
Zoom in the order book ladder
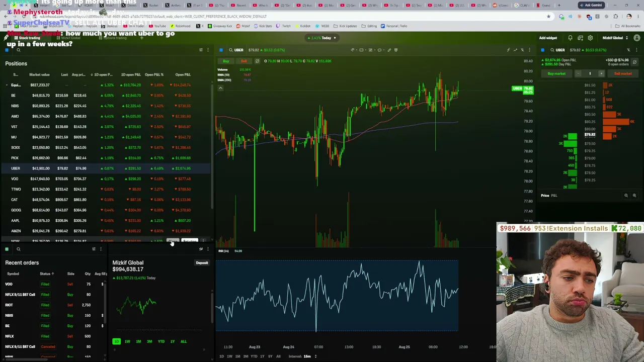coord(634,195)
